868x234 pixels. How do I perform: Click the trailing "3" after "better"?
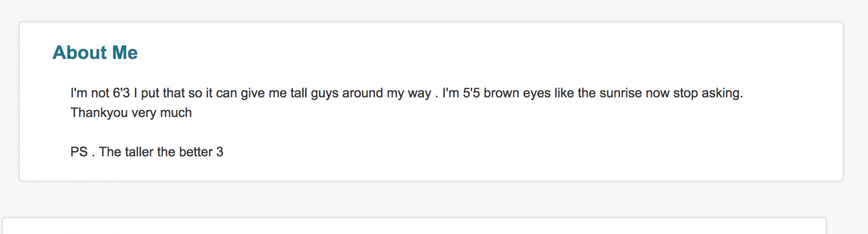(x=220, y=152)
